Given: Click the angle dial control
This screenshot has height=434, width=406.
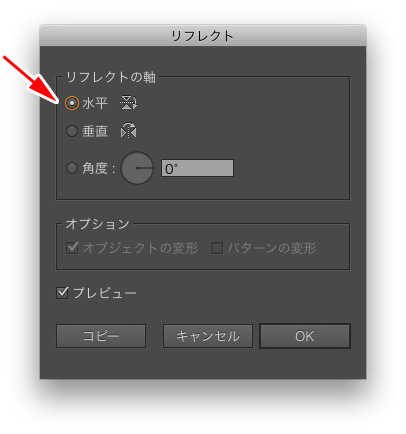Looking at the screenshot, I should click(137, 168).
